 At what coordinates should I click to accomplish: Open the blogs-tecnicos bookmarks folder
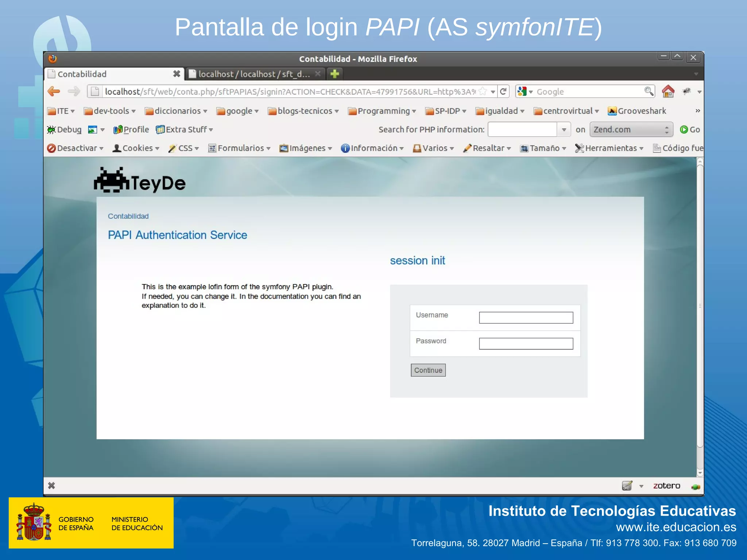(x=303, y=111)
